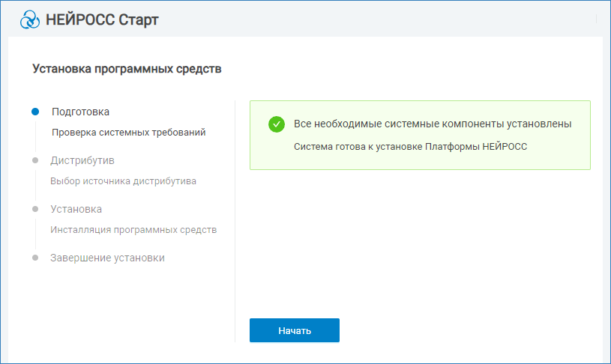Click the grey Завершение установки step dot
The width and height of the screenshot is (611, 364).
[x=35, y=258]
